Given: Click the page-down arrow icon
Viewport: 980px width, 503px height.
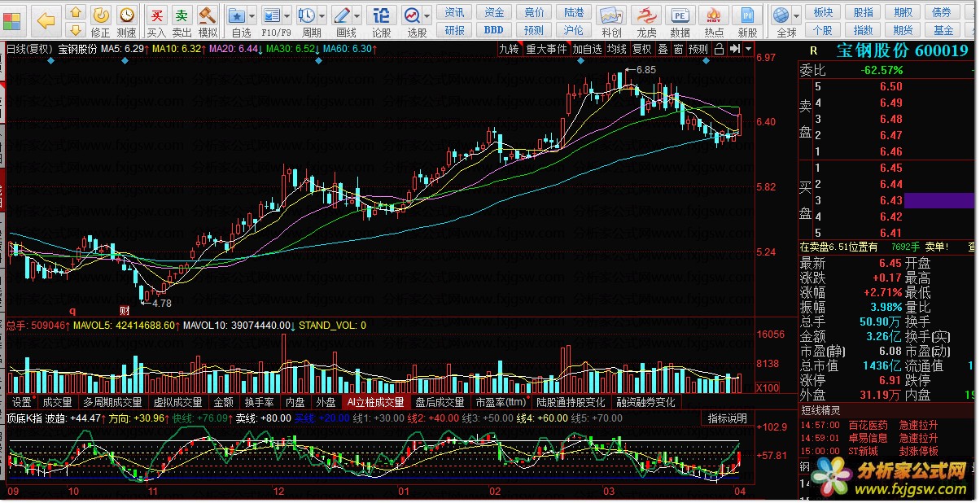Looking at the screenshot, I should click(75, 30).
